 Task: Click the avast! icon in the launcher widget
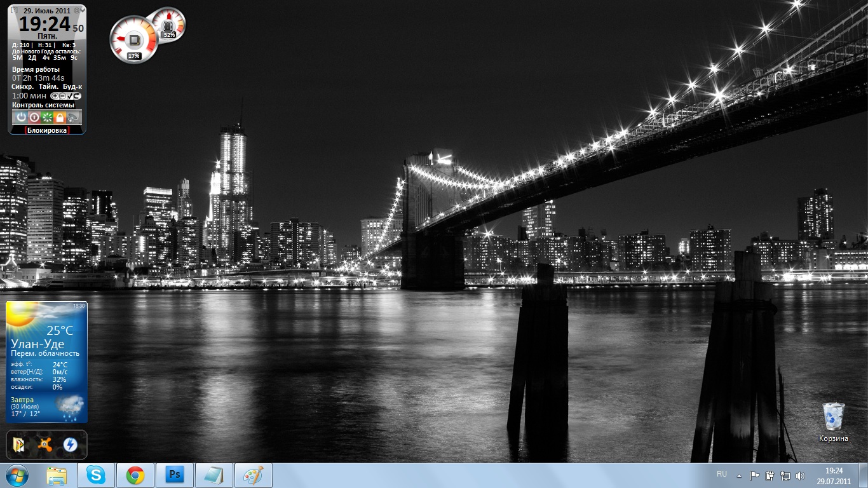(44, 445)
